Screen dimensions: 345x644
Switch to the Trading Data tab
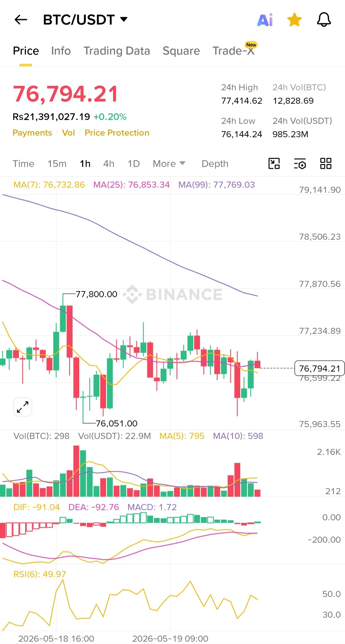pyautogui.click(x=117, y=51)
